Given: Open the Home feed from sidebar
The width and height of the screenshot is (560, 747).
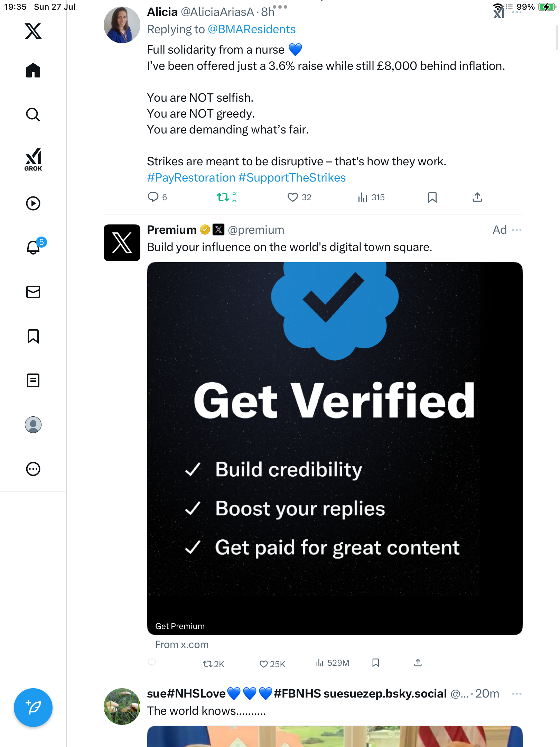Looking at the screenshot, I should 33,70.
